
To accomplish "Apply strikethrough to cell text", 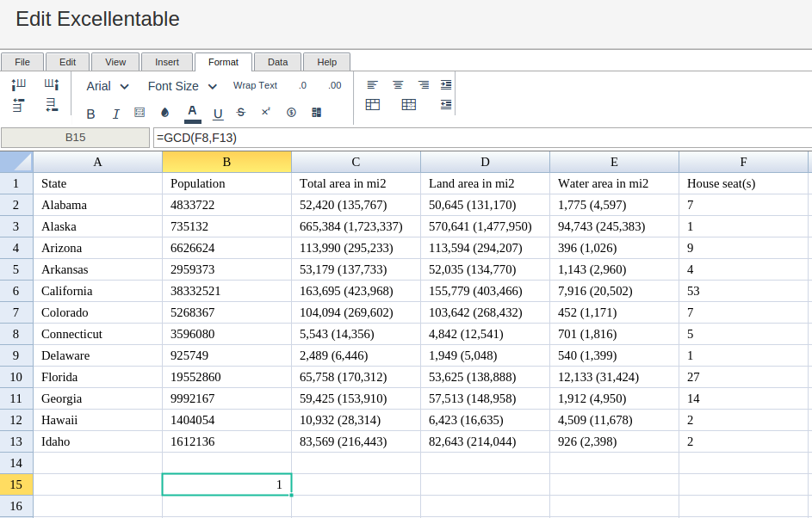I will 241,113.
